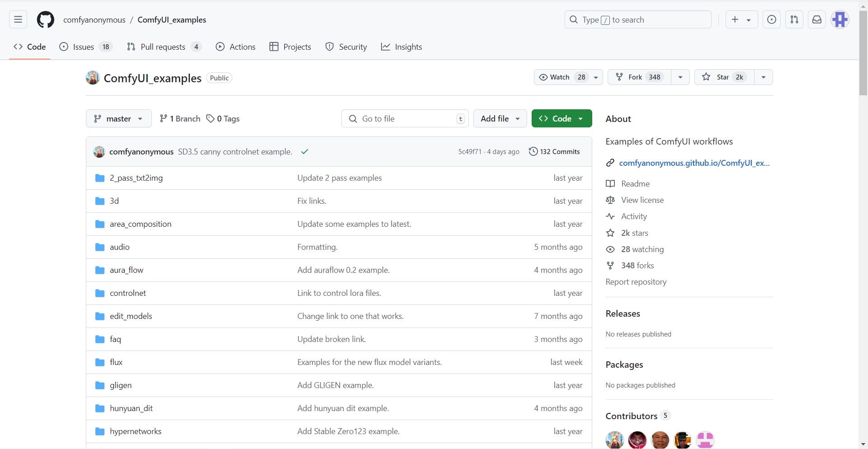
Task: Open the Pull requests tab
Action: pyautogui.click(x=164, y=47)
